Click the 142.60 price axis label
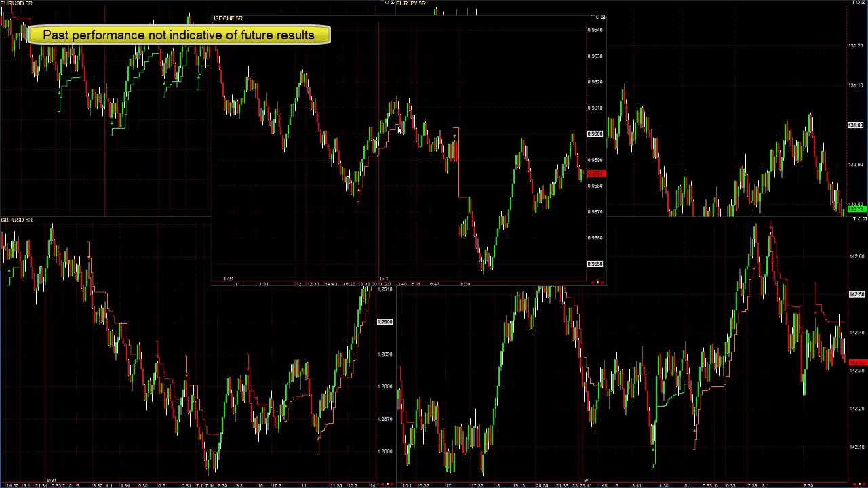 tap(856, 256)
